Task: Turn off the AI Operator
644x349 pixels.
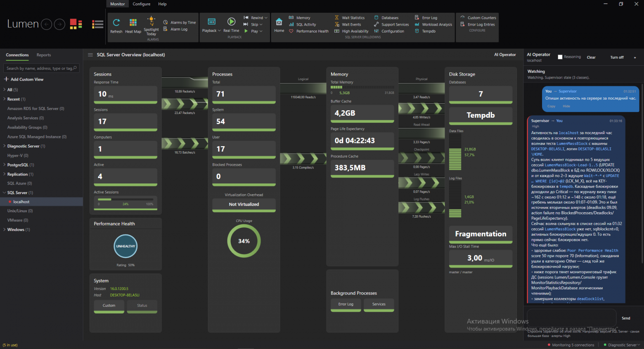Action: tap(617, 57)
